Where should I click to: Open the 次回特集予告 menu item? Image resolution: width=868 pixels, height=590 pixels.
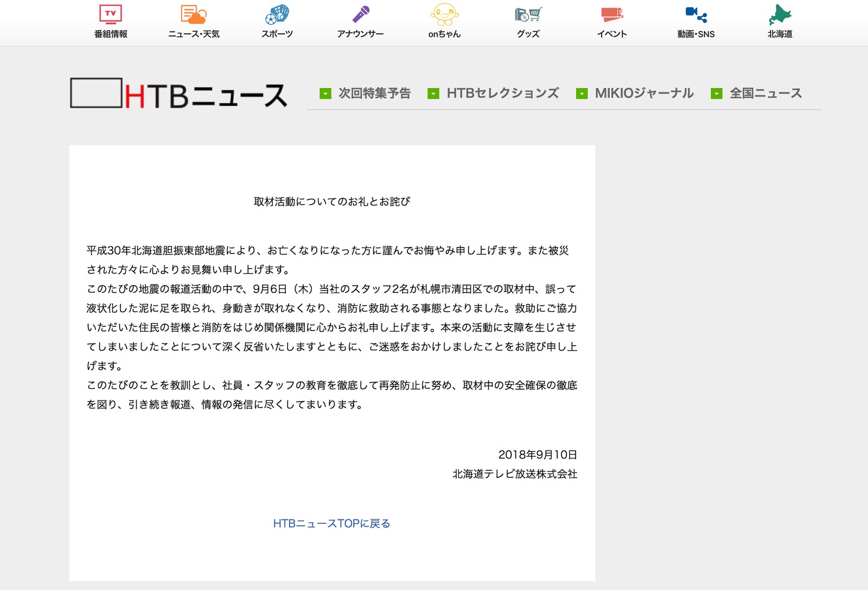[x=375, y=93]
